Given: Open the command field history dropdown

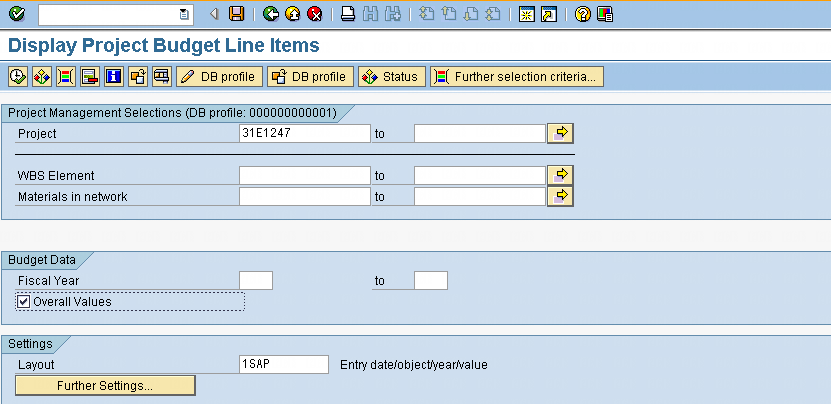Looking at the screenshot, I should (x=184, y=15).
